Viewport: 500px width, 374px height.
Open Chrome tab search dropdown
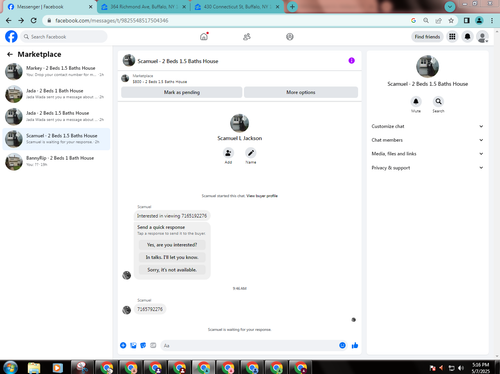click(450, 6)
